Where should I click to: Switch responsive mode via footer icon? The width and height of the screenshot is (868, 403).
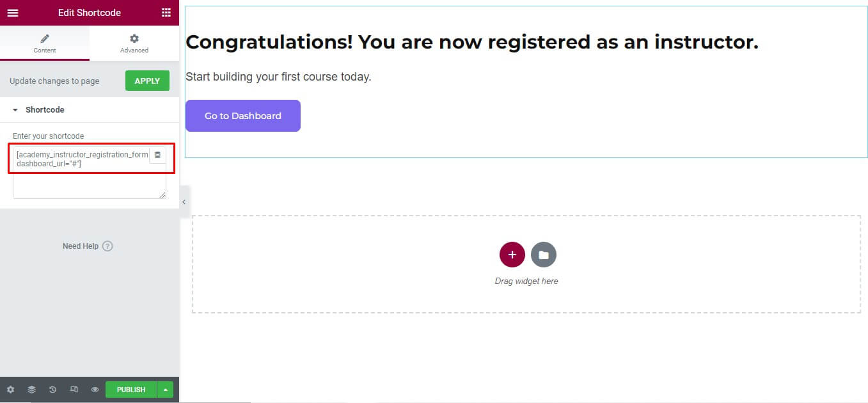(74, 390)
